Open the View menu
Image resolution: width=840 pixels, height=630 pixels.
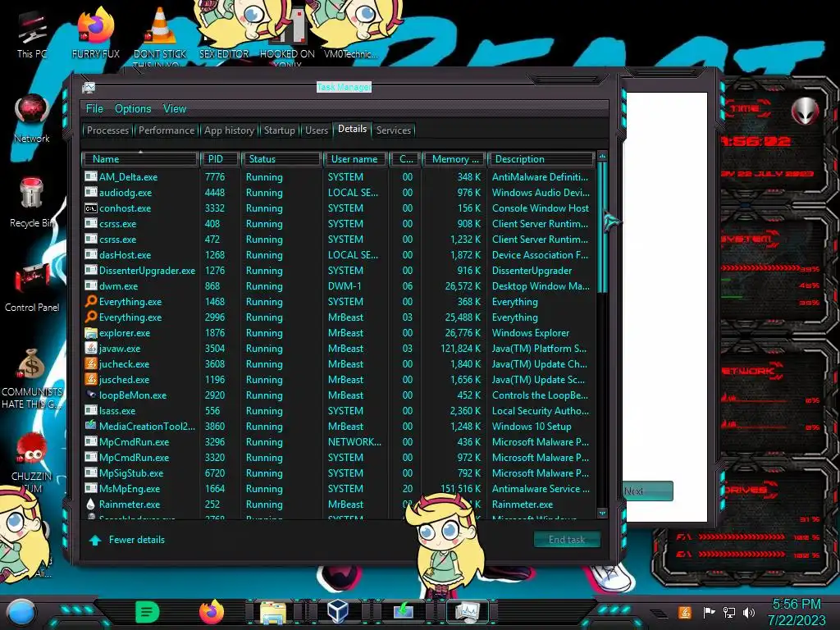(175, 109)
